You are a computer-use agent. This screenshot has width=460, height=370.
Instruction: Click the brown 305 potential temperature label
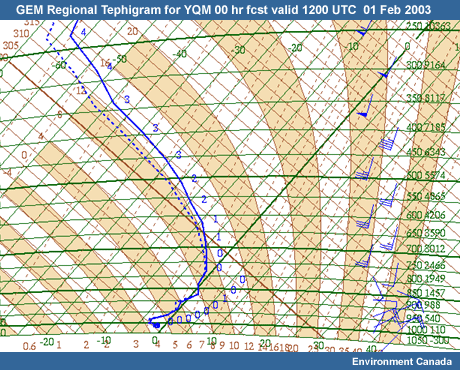tap(10, 45)
